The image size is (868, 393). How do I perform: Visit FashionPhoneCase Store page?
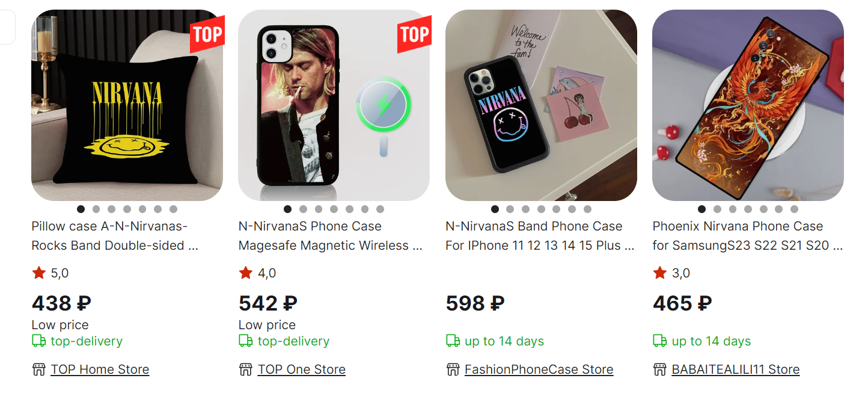539,370
